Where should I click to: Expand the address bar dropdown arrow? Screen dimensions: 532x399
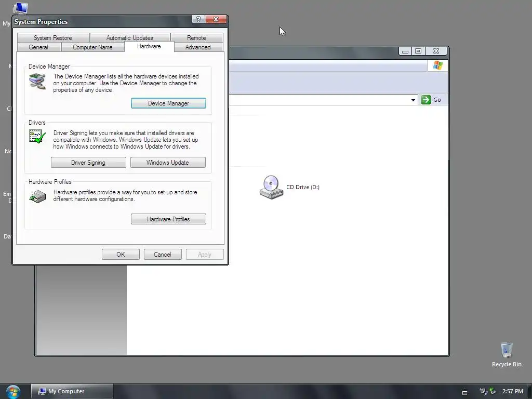click(x=413, y=100)
